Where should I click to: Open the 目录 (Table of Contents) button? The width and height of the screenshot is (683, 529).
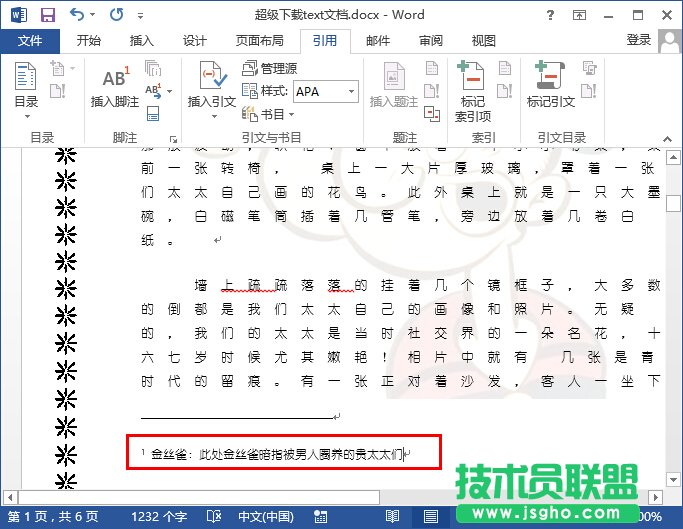[27, 88]
